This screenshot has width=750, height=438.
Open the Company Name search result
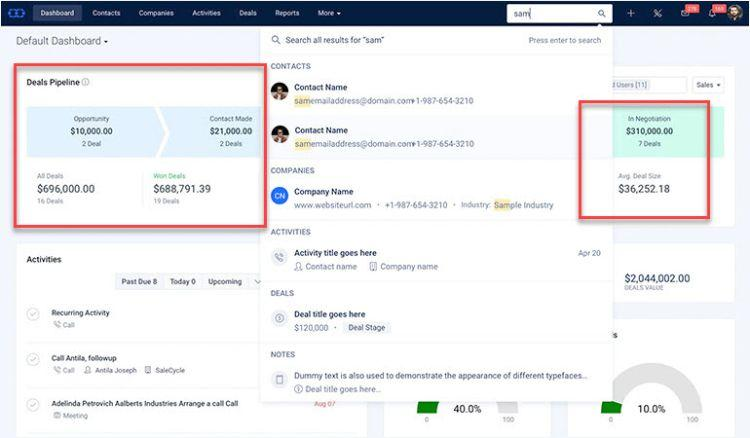436,198
